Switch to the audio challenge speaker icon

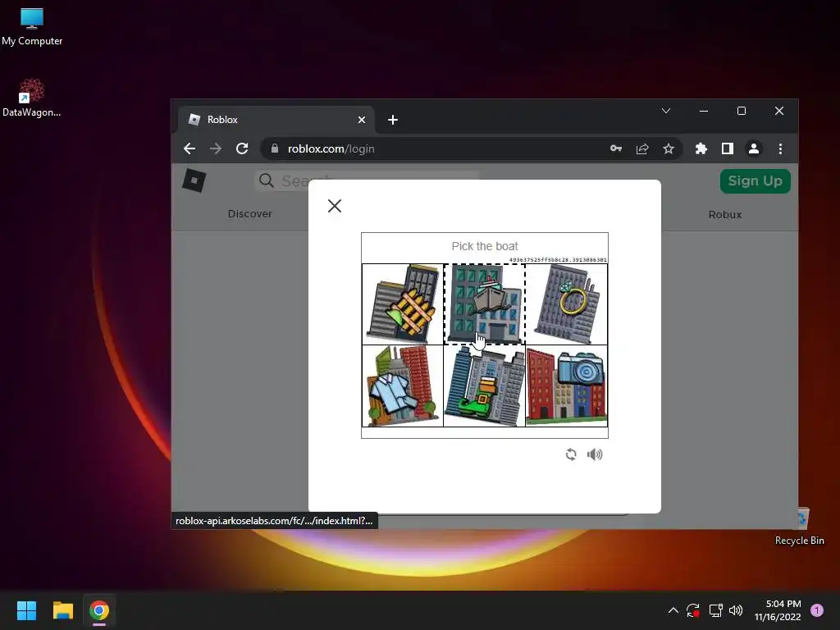595,454
